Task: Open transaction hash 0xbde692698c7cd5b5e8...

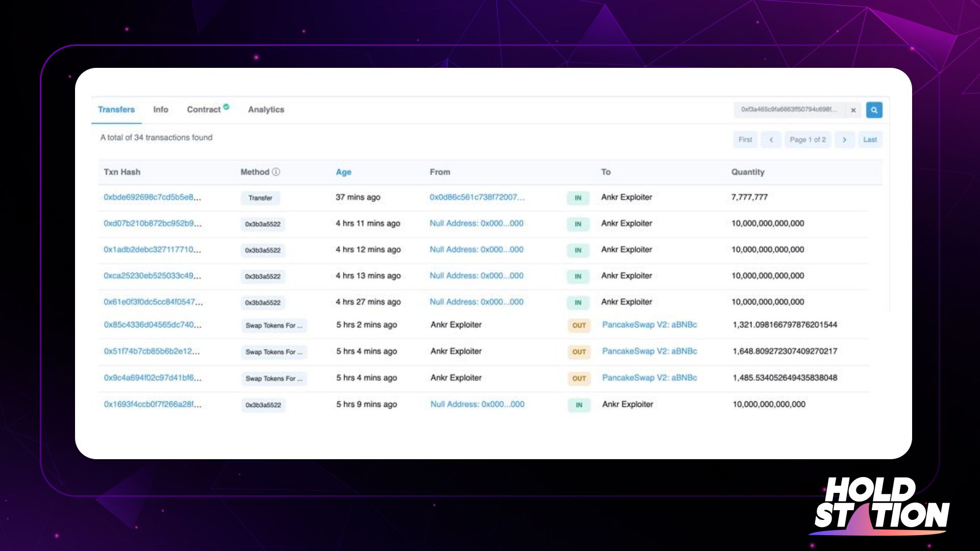Action: 152,197
